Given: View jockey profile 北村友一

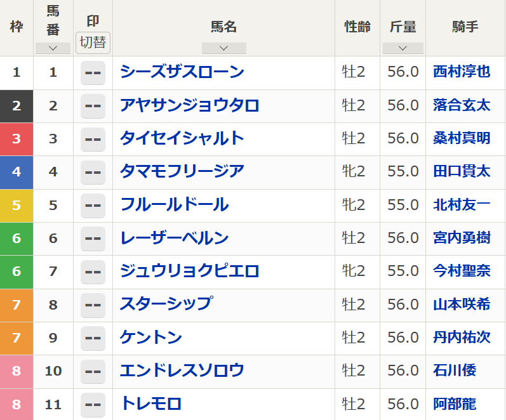Looking at the screenshot, I should (x=462, y=205).
